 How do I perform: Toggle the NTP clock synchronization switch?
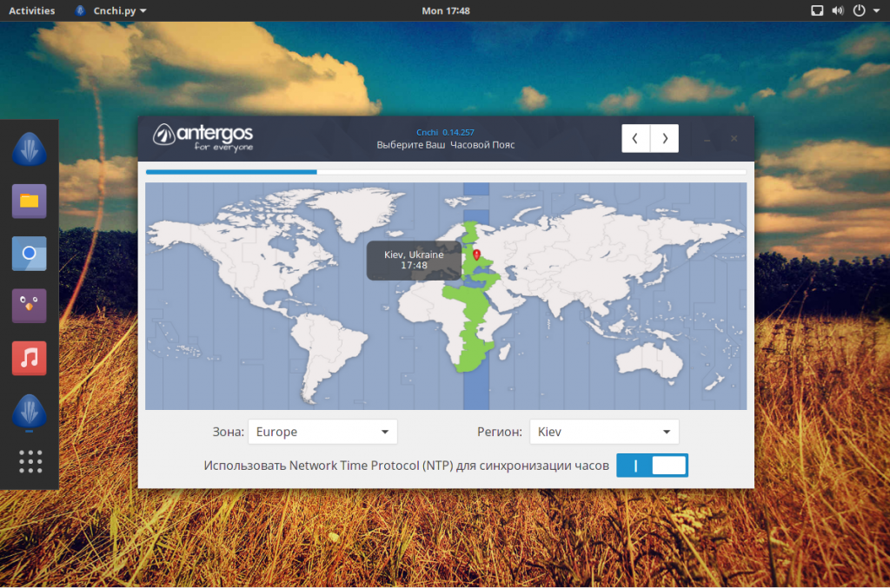[652, 466]
